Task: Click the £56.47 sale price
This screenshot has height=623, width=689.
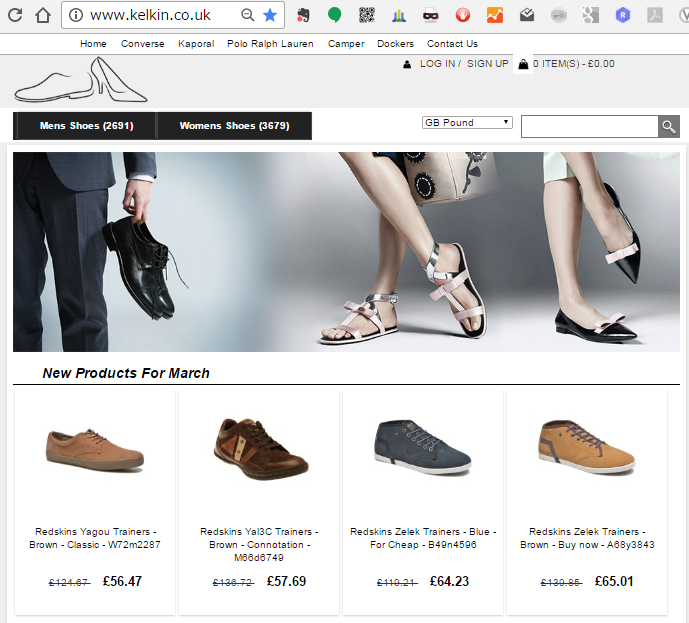Action: pyautogui.click(x=122, y=581)
